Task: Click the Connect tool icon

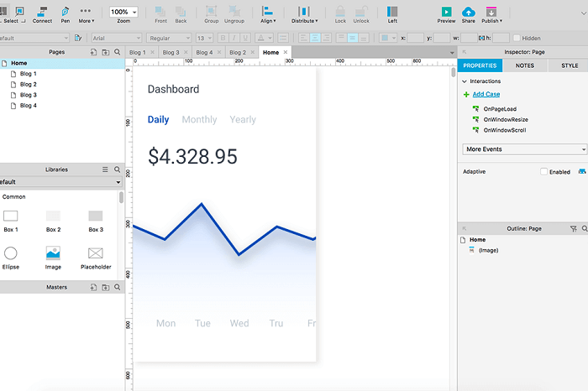Action: pos(42,11)
